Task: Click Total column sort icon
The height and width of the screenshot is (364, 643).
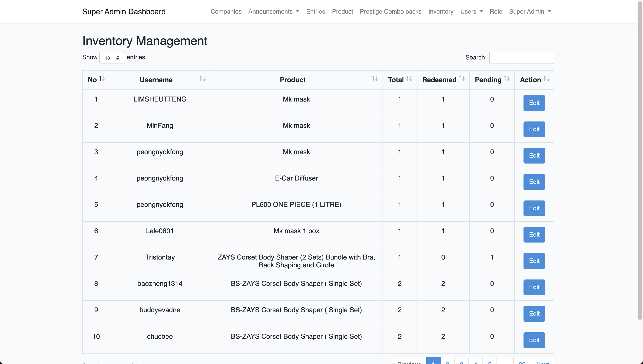Action: 409,79
